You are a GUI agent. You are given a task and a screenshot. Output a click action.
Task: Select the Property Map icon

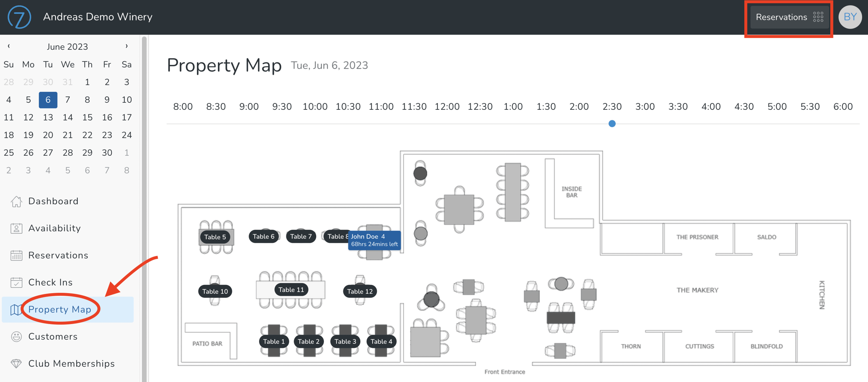(x=17, y=310)
